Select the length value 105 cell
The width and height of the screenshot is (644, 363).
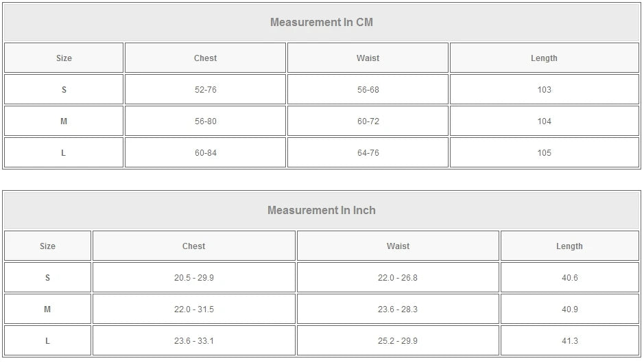544,153
